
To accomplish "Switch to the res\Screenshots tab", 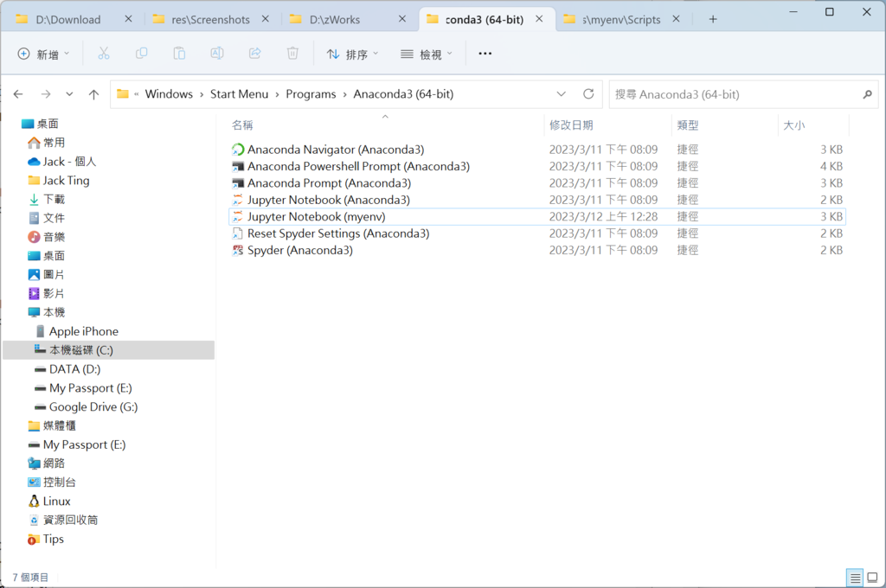I will [x=210, y=19].
